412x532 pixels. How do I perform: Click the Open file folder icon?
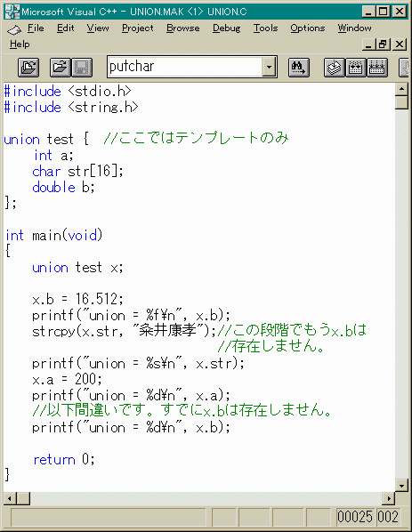(x=61, y=68)
